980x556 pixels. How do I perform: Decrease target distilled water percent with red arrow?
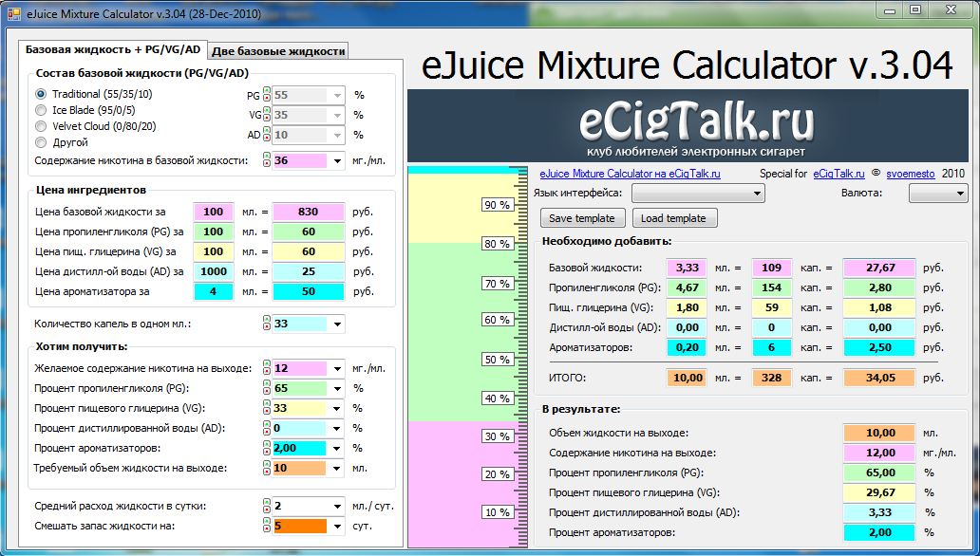pyautogui.click(x=267, y=432)
